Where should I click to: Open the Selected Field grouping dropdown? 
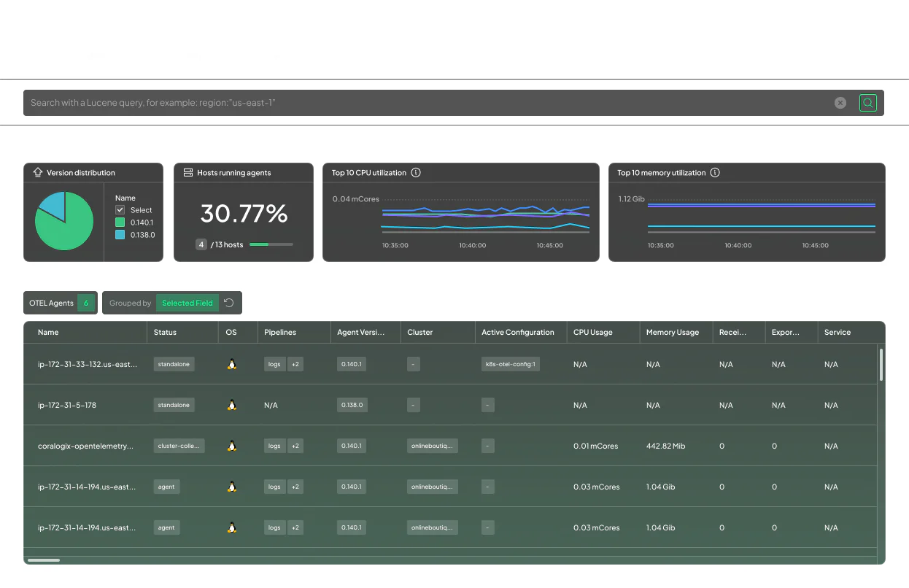click(187, 303)
